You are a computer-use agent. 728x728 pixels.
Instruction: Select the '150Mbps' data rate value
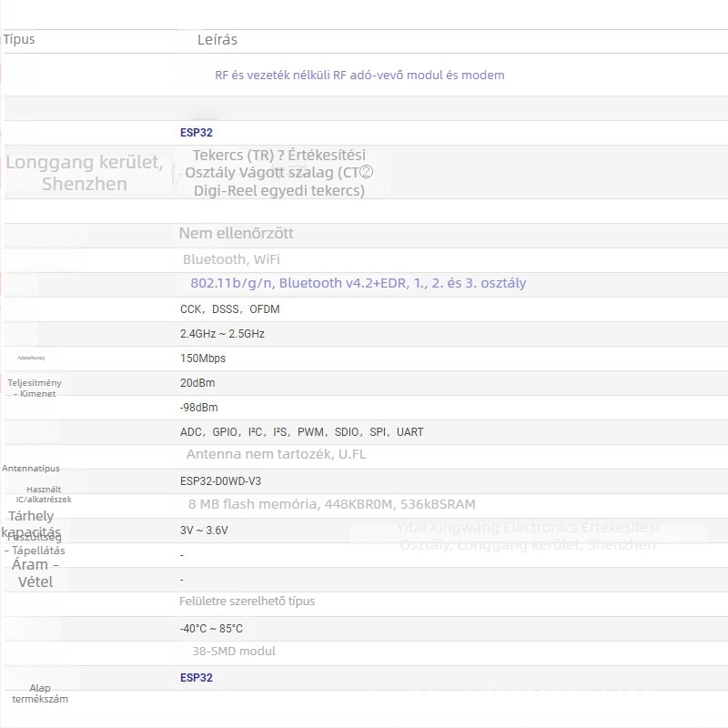tap(203, 359)
